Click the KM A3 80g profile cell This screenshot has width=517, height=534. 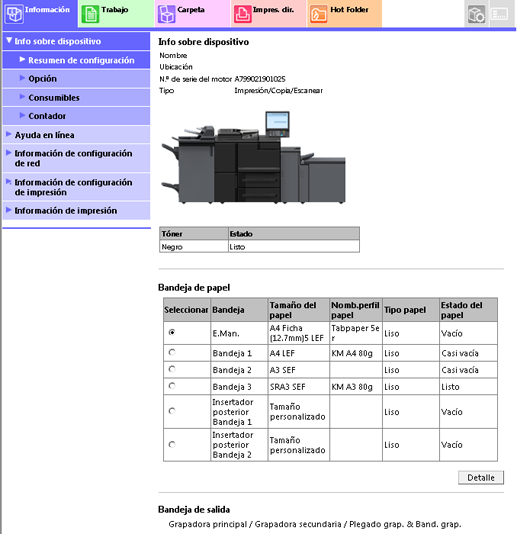pos(356,387)
